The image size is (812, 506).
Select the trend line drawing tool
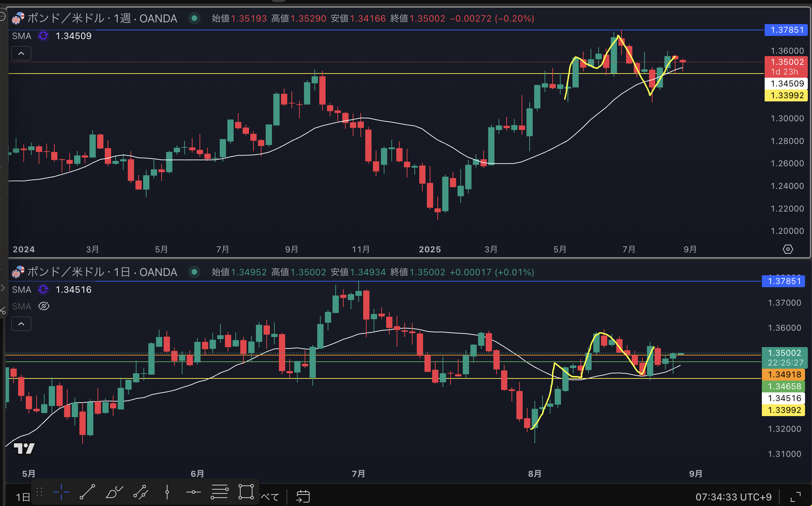pos(87,492)
